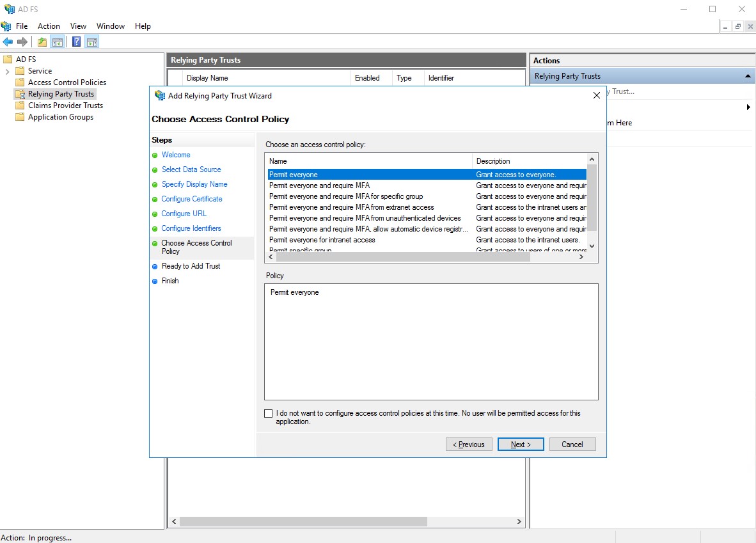Open Help using the question mark toolbar icon

click(75, 42)
